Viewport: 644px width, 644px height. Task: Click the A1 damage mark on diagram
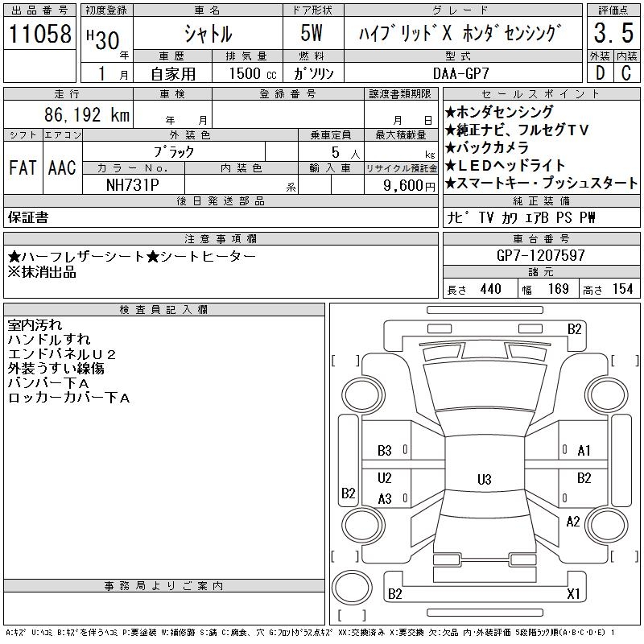[x=584, y=451]
